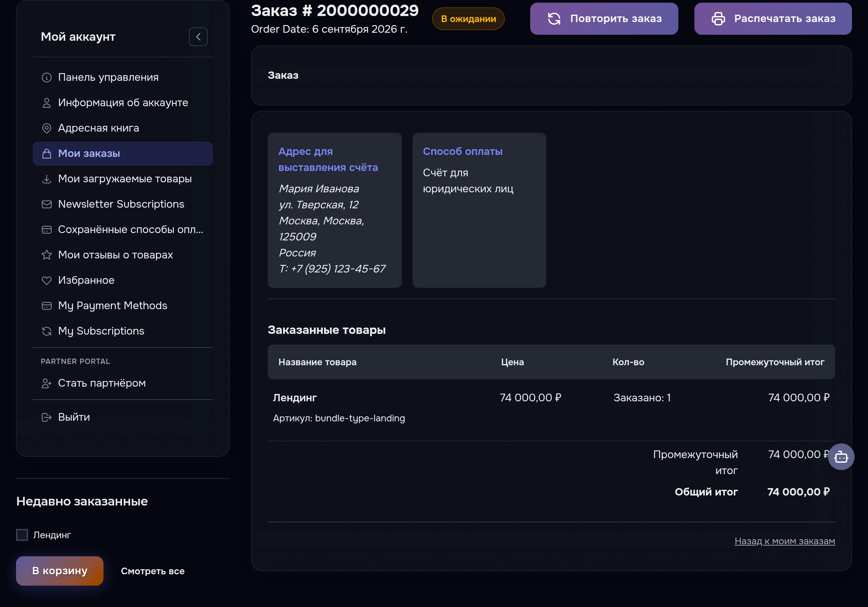
Task: Click Повторить заказ button
Action: (x=604, y=19)
